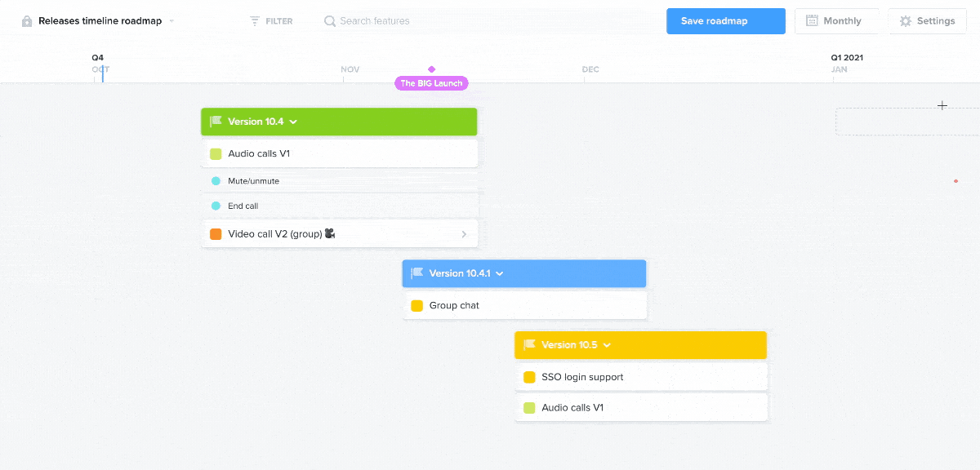980x470 pixels.
Task: Click the lock icon beside roadmap title
Action: [x=27, y=21]
